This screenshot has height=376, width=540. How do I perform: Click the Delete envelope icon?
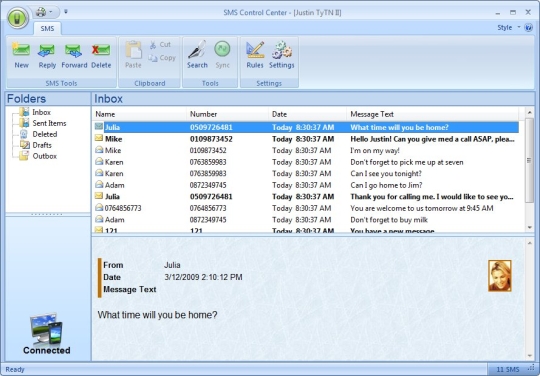[101, 50]
